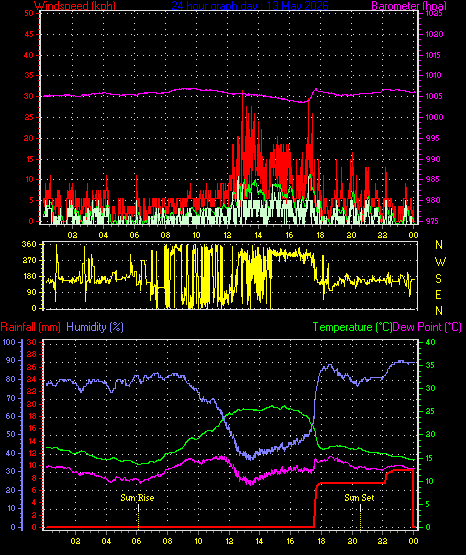Click the "W" wind direction letter
Screen dimensions: 466x555
pos(440,262)
